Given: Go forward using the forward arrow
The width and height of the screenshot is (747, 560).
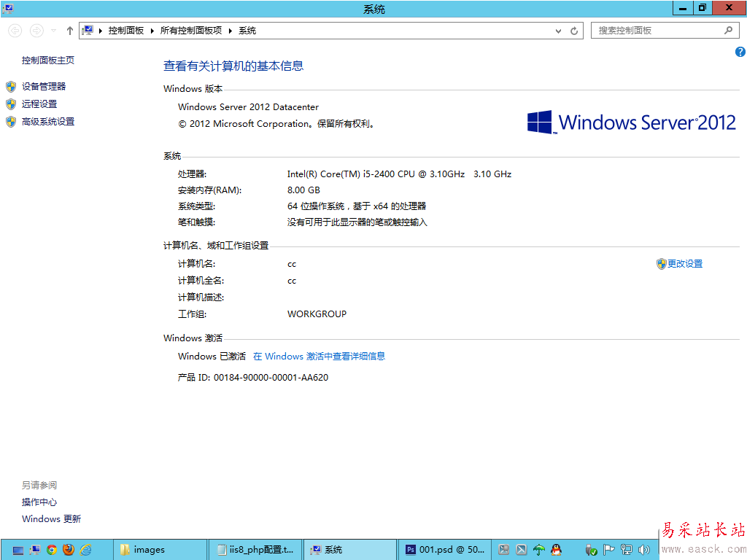Looking at the screenshot, I should (36, 31).
